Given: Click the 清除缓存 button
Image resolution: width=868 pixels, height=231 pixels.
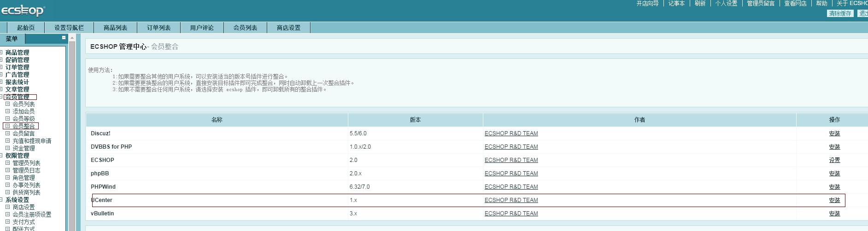Looking at the screenshot, I should coord(840,13).
